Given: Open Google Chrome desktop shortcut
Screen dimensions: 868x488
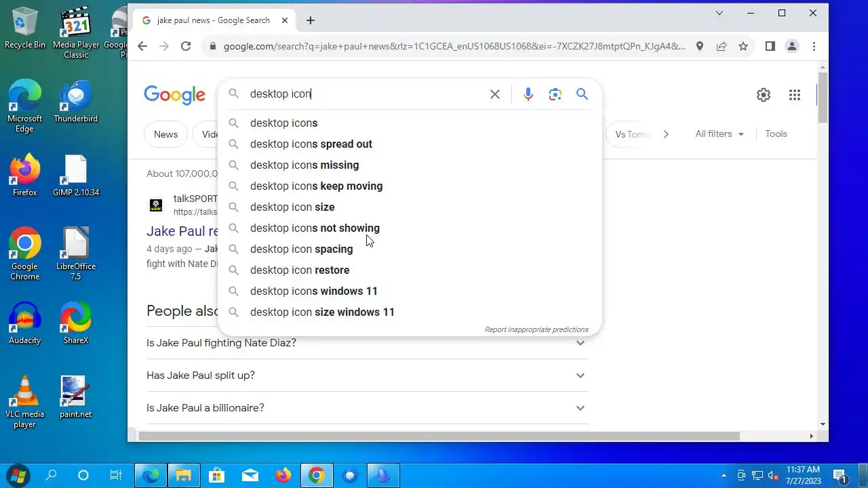Looking at the screenshot, I should 25,254.
